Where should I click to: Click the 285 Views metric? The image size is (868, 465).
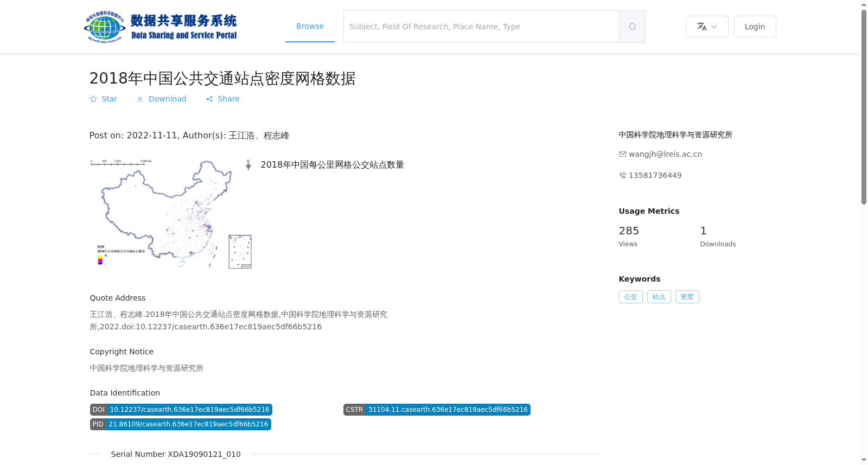tap(629, 237)
